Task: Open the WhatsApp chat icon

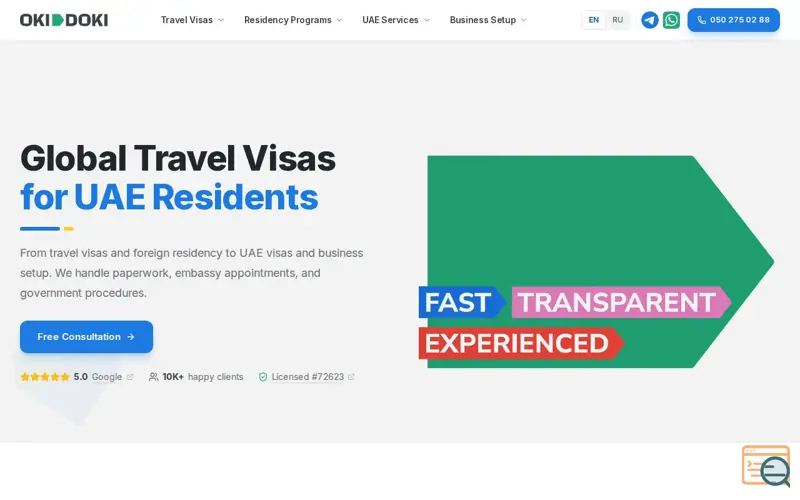Action: (x=671, y=20)
